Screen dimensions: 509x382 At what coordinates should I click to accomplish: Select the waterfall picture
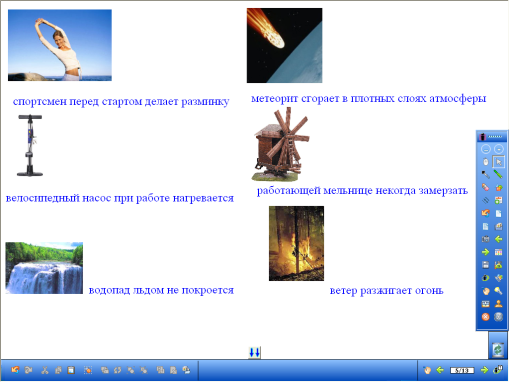click(x=44, y=268)
